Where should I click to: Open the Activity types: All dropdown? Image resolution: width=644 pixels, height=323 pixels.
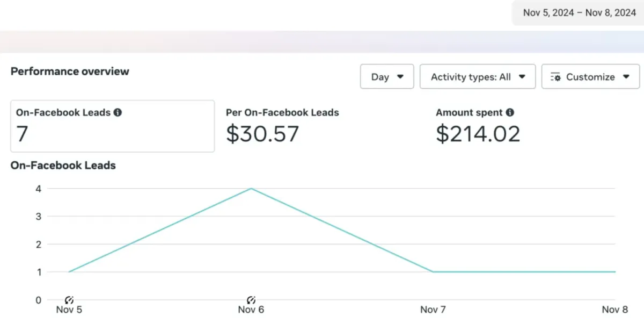click(x=478, y=77)
